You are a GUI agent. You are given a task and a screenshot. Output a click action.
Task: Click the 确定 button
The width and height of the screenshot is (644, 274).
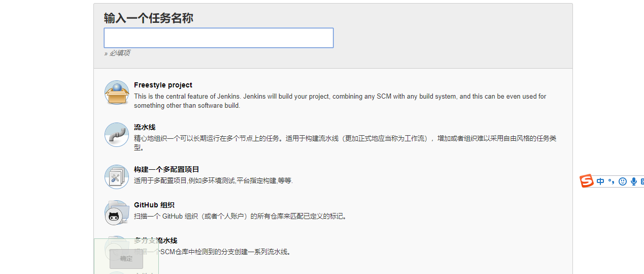tap(126, 259)
